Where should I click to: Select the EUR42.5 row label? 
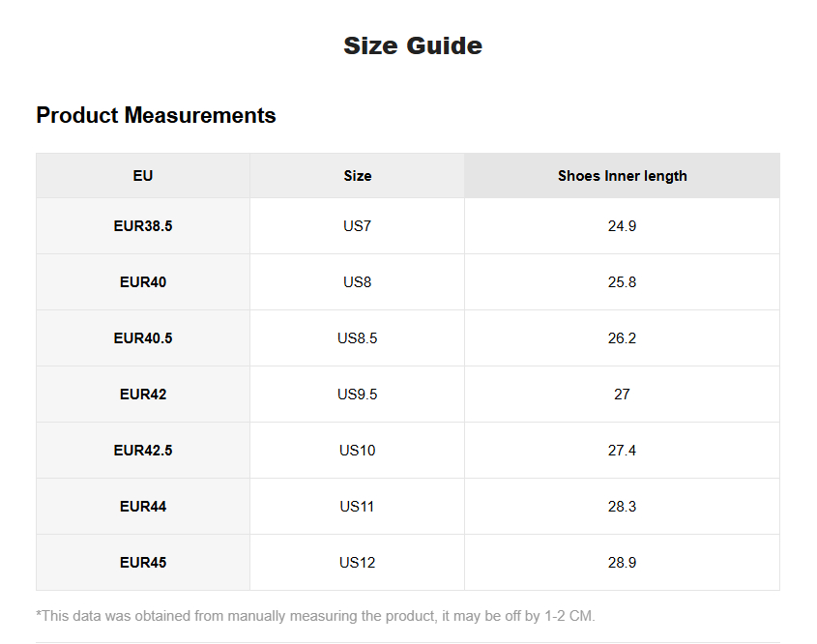pyautogui.click(x=143, y=451)
